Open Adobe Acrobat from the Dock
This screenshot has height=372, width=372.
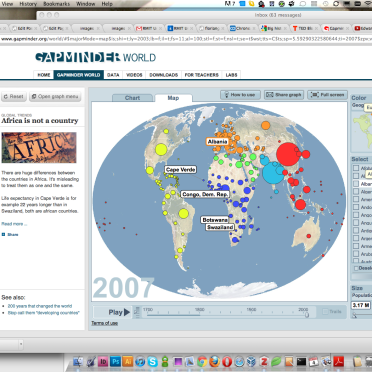pyautogui.click(x=339, y=361)
